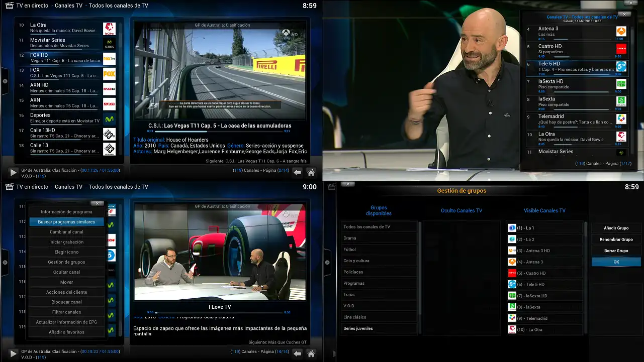Switch to the "Visible Canales TV" tab

pyautogui.click(x=544, y=210)
